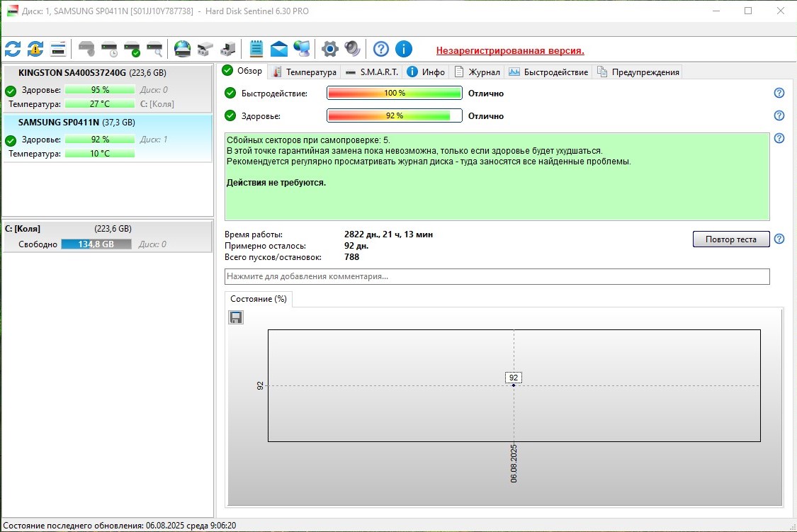Viewport: 797px width, 532px height.
Task: Open the globe disk toolbar icon
Action: [182, 49]
